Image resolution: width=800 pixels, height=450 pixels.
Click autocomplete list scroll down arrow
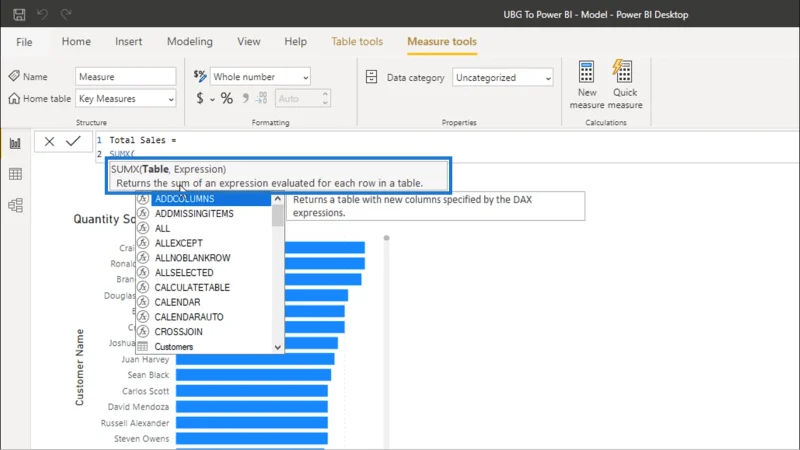point(278,347)
